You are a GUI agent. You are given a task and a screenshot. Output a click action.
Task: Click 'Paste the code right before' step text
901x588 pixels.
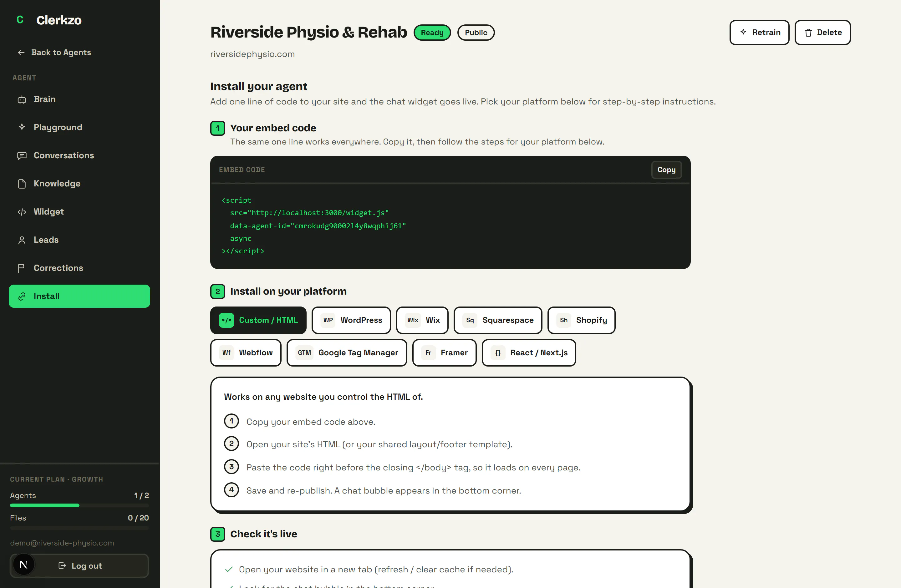pyautogui.click(x=413, y=467)
